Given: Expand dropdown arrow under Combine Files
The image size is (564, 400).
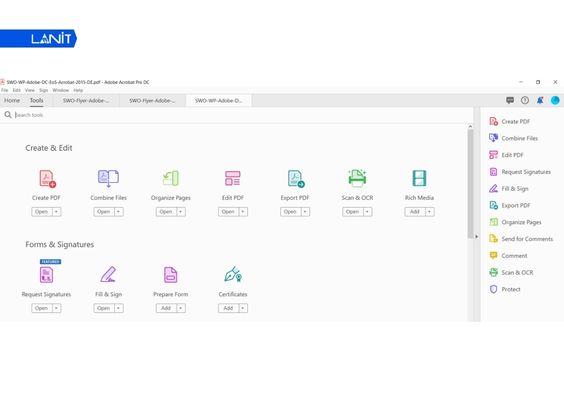Looking at the screenshot, I should [119, 212].
